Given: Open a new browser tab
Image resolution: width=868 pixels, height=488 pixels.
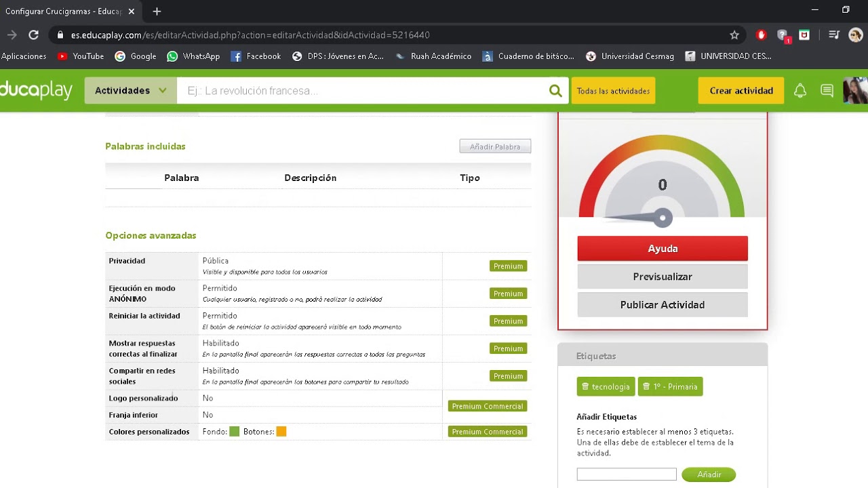Looking at the screenshot, I should (157, 12).
